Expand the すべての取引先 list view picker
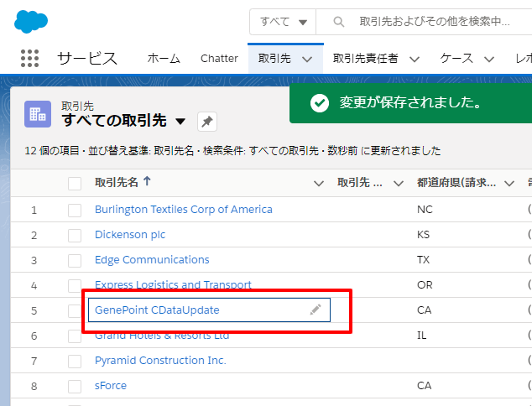 pyautogui.click(x=180, y=122)
